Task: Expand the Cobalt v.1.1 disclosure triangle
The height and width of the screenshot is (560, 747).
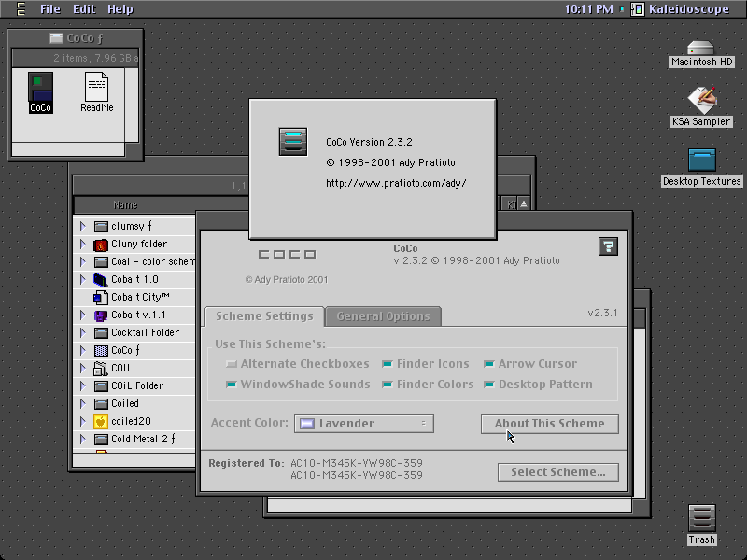Action: click(83, 315)
